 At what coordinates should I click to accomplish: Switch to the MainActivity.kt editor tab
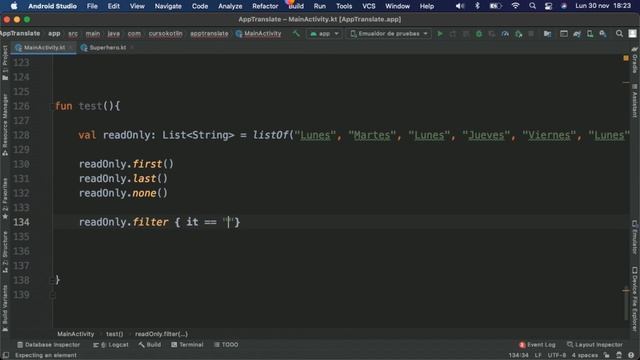pyautogui.click(x=44, y=48)
